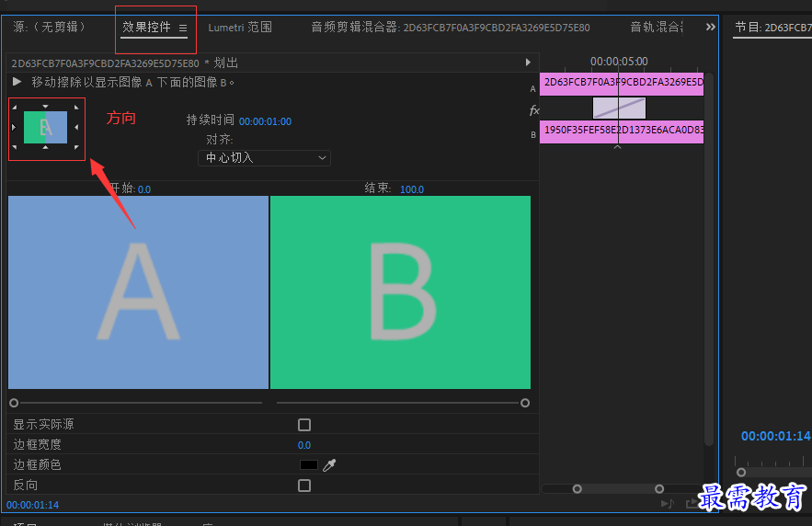Click the edit point caret below track B
Image resolution: width=812 pixels, height=526 pixels.
point(617,147)
